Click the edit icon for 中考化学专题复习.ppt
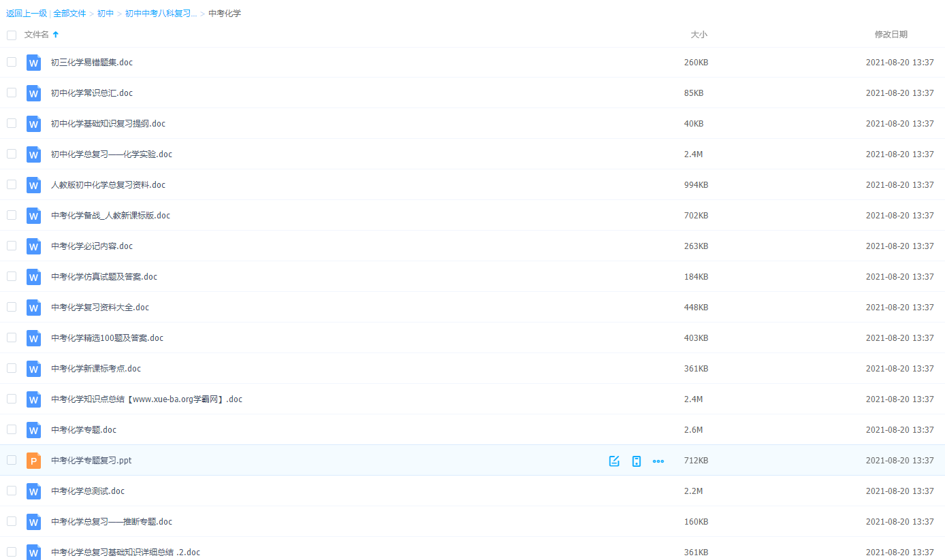945x560 pixels. [x=614, y=461]
